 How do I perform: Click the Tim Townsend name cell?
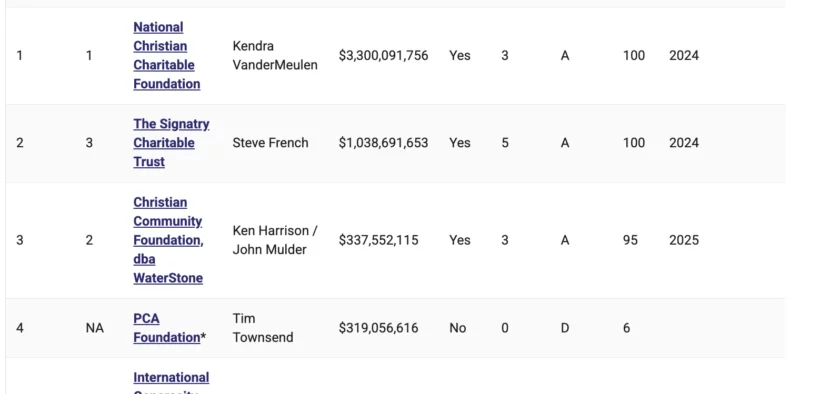pos(263,328)
